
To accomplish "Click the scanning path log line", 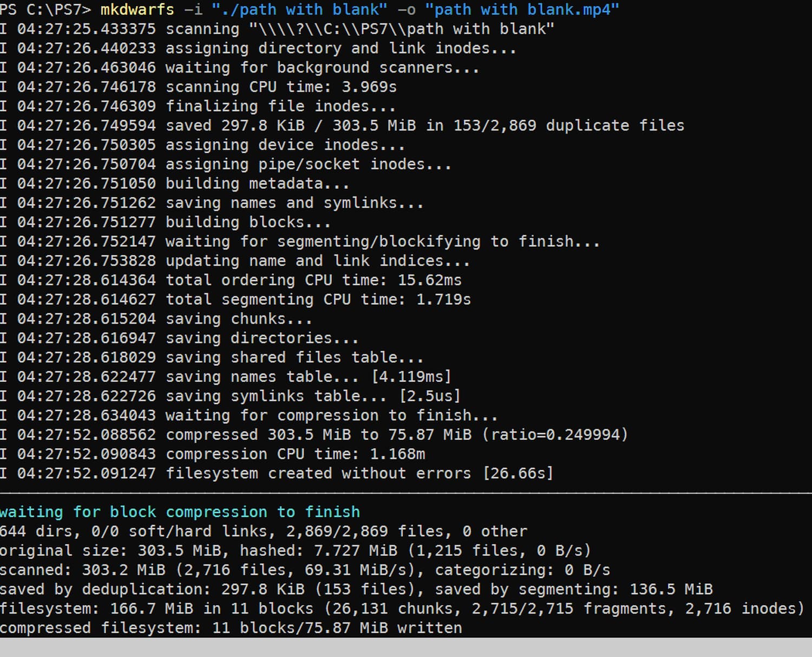I will point(359,29).
